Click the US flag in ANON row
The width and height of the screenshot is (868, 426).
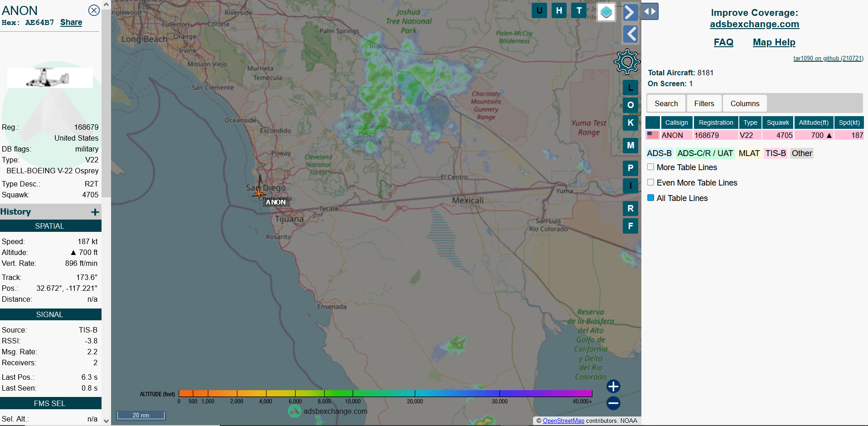click(653, 135)
